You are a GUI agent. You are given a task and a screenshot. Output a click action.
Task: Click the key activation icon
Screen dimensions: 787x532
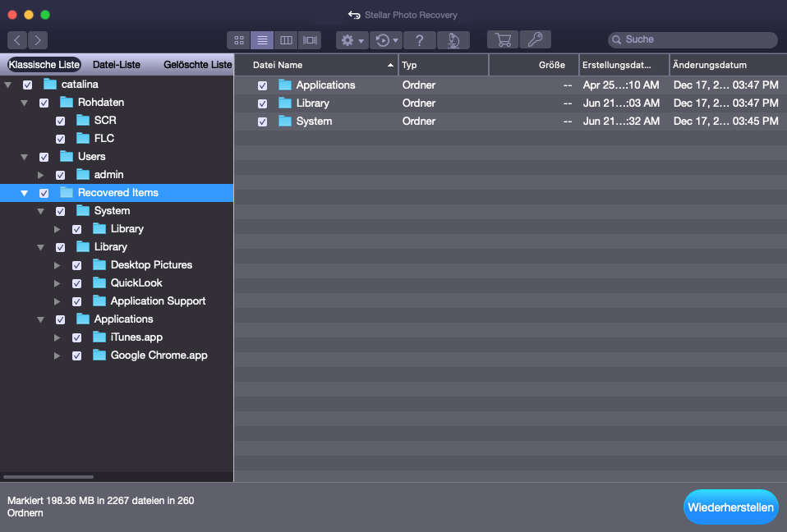coord(535,39)
